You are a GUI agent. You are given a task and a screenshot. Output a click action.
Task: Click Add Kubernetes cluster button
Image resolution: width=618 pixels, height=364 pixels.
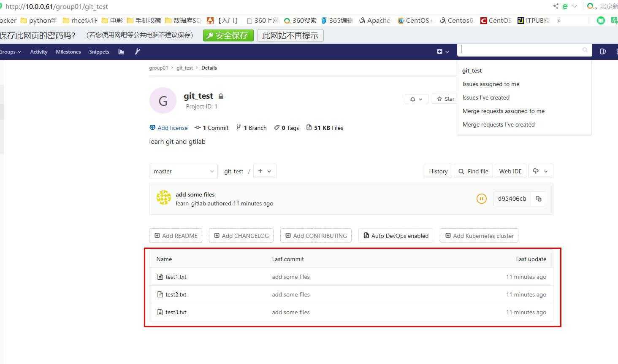(479, 235)
